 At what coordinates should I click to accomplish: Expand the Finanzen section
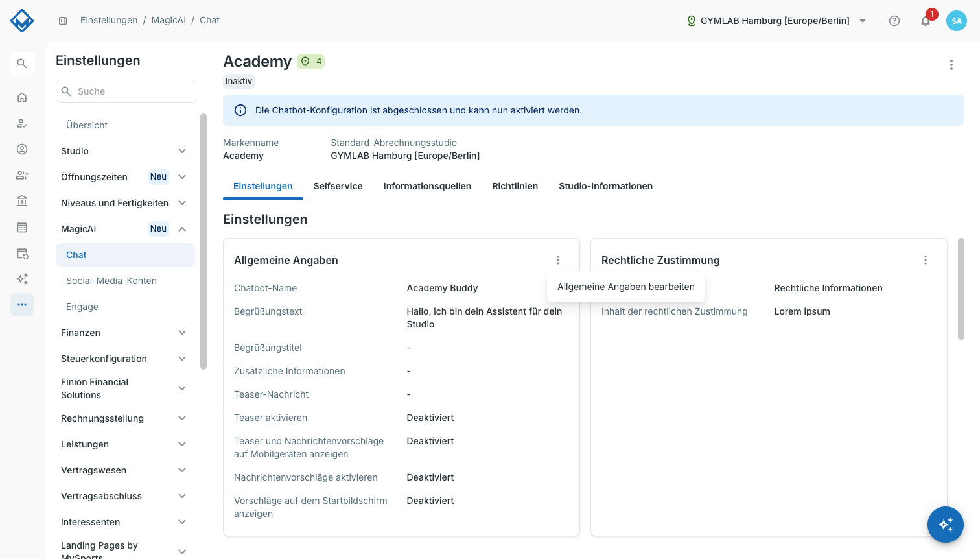[124, 333]
